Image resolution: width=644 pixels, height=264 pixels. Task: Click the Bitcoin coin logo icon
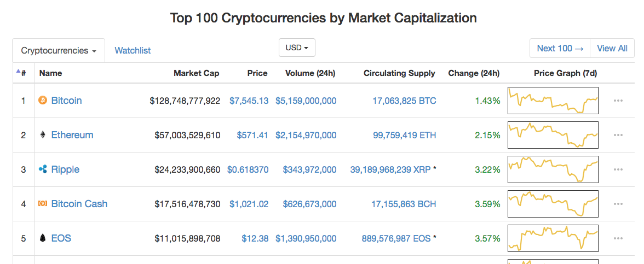click(43, 101)
